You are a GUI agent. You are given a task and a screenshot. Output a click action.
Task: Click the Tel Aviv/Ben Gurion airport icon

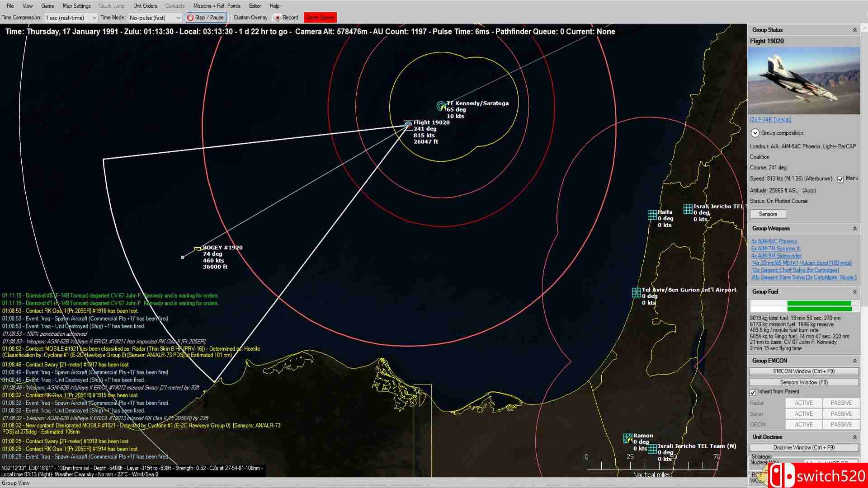pos(636,292)
